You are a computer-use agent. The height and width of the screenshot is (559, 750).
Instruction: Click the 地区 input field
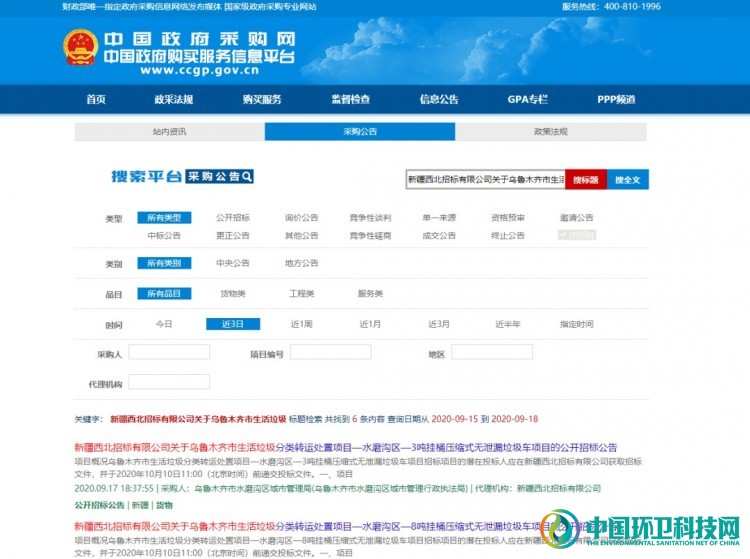click(x=492, y=352)
